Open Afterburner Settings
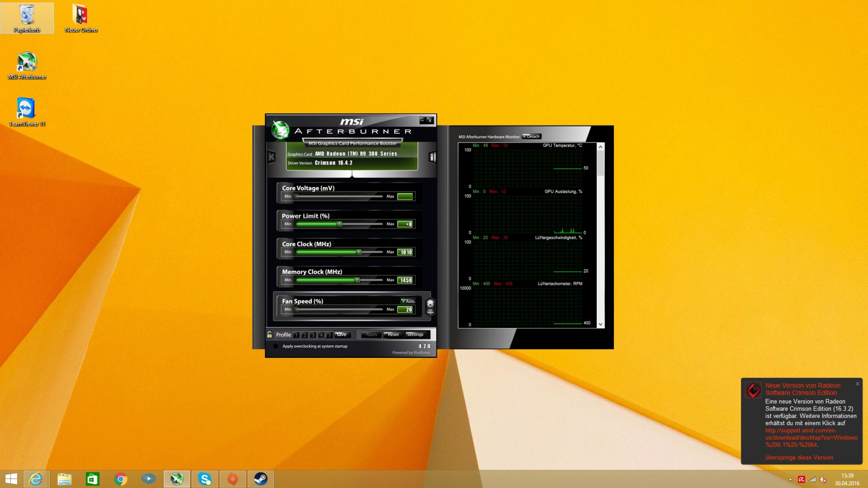This screenshot has height=488, width=868. click(x=415, y=335)
